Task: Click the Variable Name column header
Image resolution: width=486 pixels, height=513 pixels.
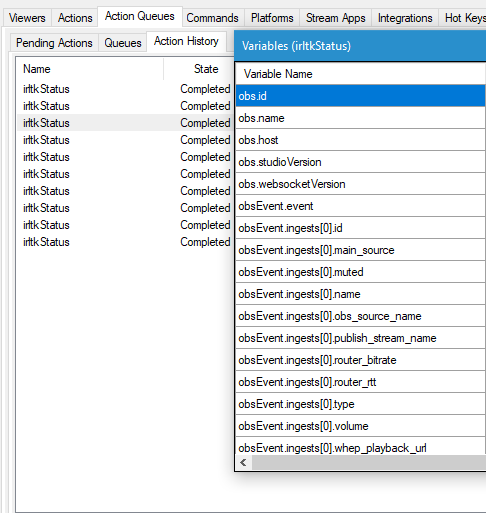Action: (x=360, y=74)
